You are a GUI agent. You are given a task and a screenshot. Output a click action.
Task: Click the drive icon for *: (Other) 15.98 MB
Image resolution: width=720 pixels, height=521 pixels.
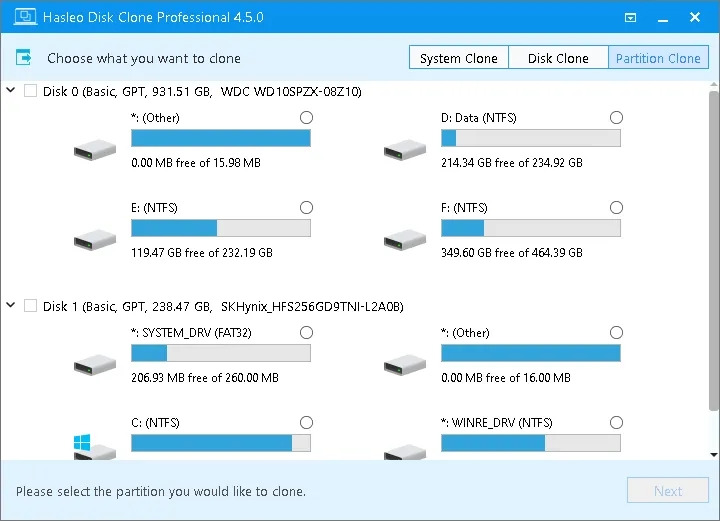(x=95, y=150)
